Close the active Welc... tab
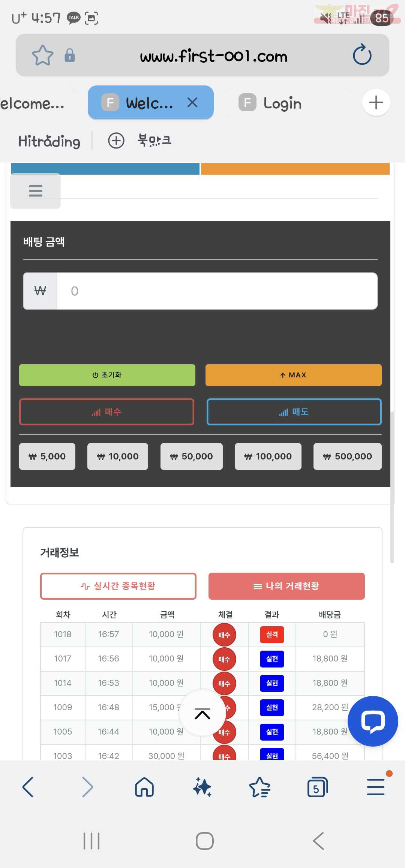This screenshot has width=405, height=868. coord(192,102)
